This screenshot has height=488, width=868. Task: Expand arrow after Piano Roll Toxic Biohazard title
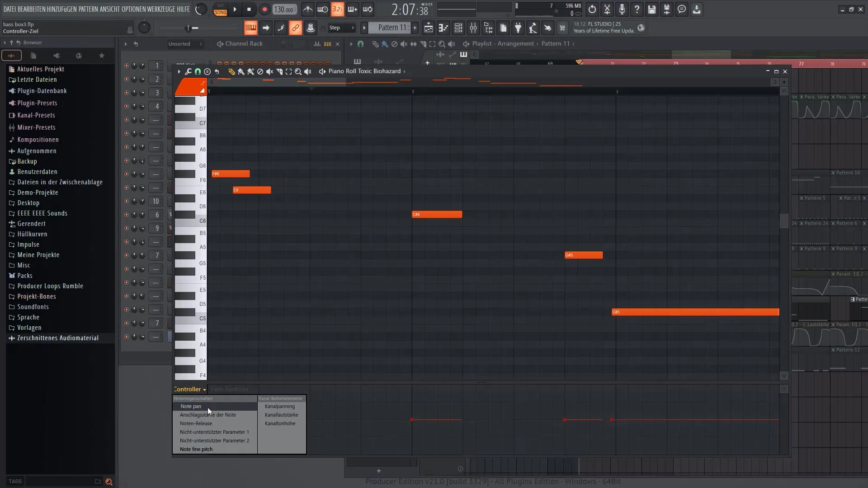pyautogui.click(x=405, y=71)
